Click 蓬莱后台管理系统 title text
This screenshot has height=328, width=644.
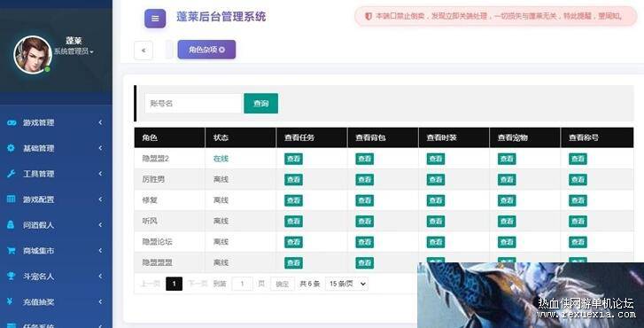coord(221,17)
